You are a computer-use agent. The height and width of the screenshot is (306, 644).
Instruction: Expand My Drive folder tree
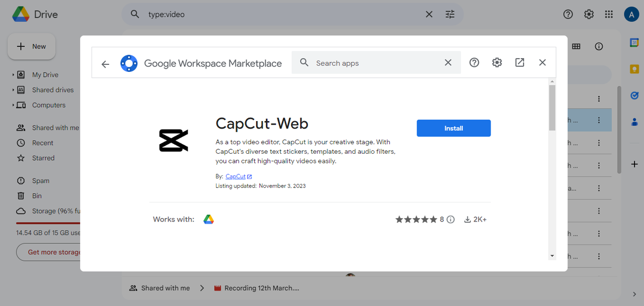[13, 75]
